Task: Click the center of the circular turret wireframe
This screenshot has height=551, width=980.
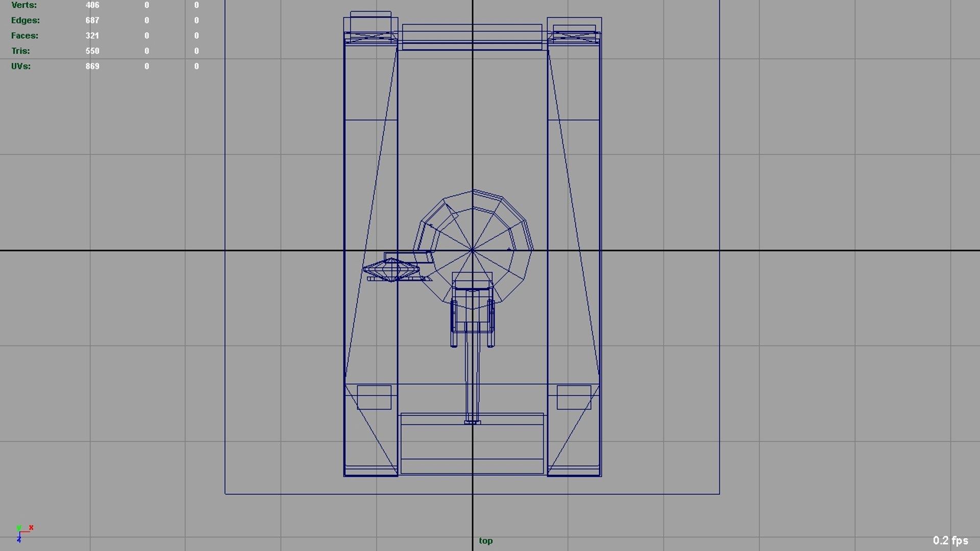Action: click(473, 250)
